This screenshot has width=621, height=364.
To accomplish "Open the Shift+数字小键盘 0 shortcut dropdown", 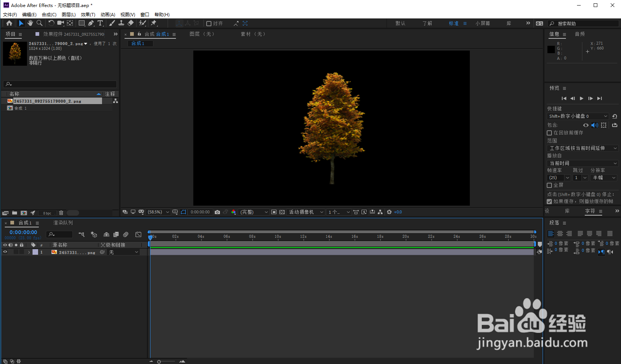I will point(578,116).
